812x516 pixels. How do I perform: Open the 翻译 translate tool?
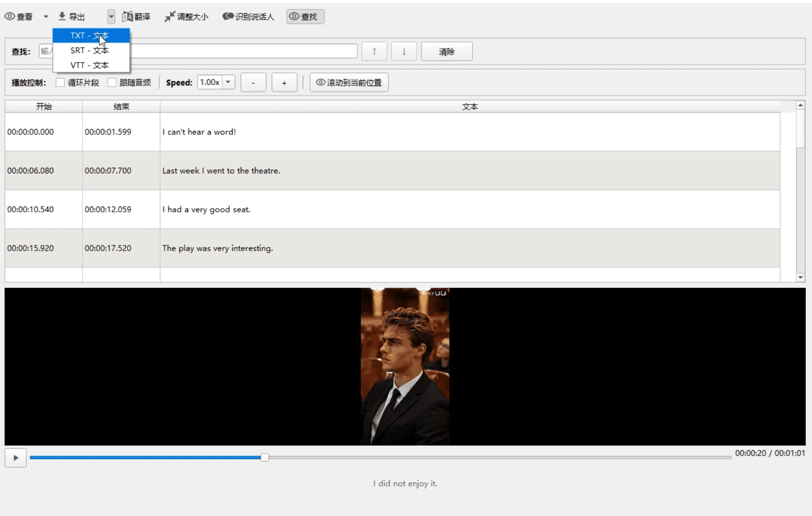[136, 17]
